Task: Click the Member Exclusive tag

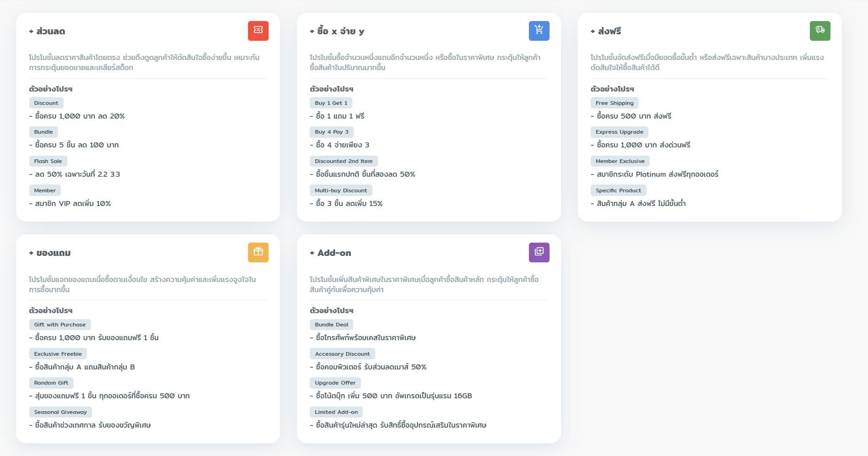Action: point(620,161)
